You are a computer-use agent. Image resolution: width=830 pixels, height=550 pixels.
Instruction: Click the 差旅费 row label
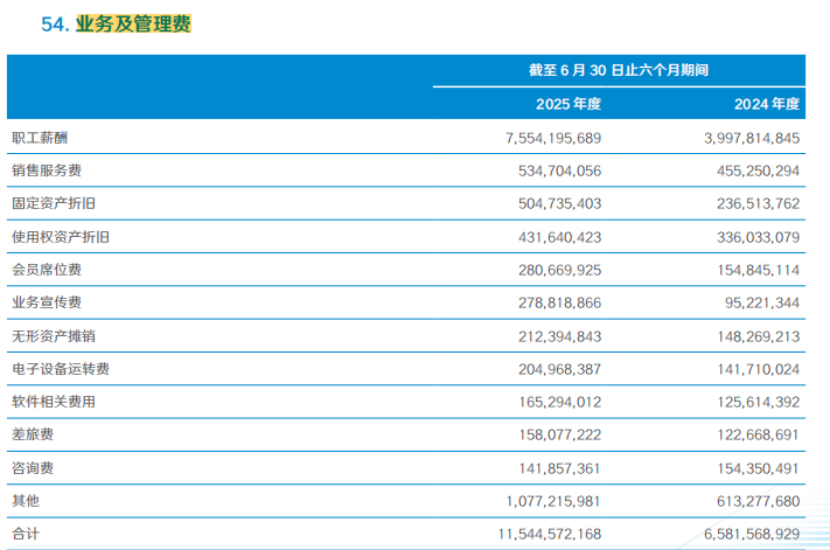tap(33, 435)
